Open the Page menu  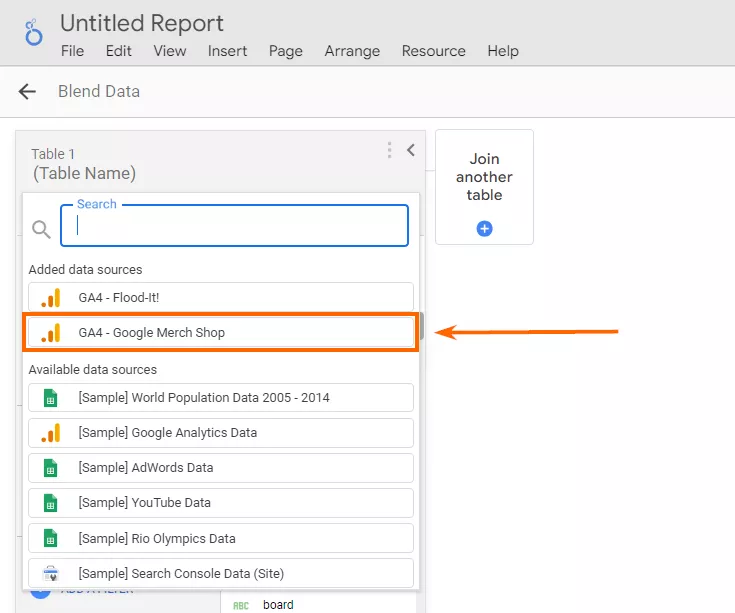pyautogui.click(x=285, y=51)
